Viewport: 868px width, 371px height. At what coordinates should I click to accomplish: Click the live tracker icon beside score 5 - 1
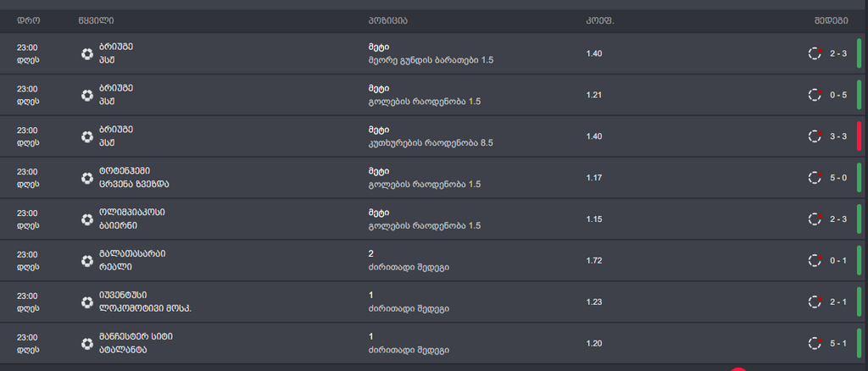(815, 343)
